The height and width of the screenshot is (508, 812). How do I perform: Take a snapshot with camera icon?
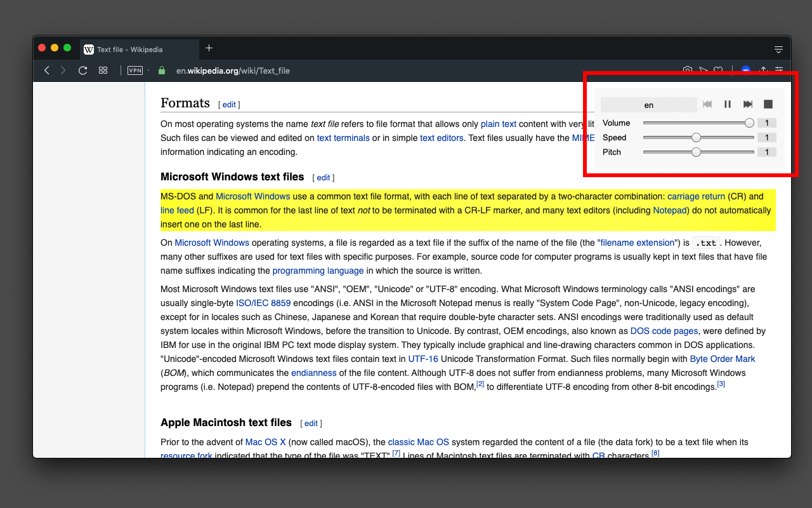point(688,70)
